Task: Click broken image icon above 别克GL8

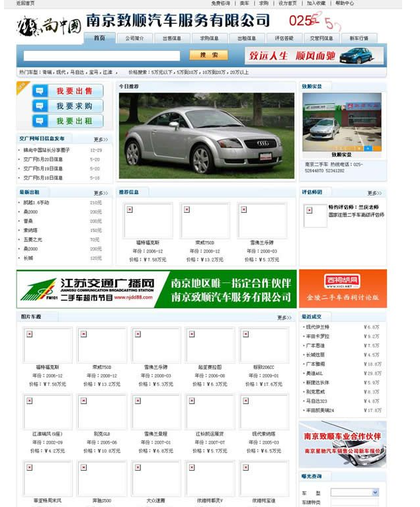Action: pyautogui.click(x=83, y=401)
